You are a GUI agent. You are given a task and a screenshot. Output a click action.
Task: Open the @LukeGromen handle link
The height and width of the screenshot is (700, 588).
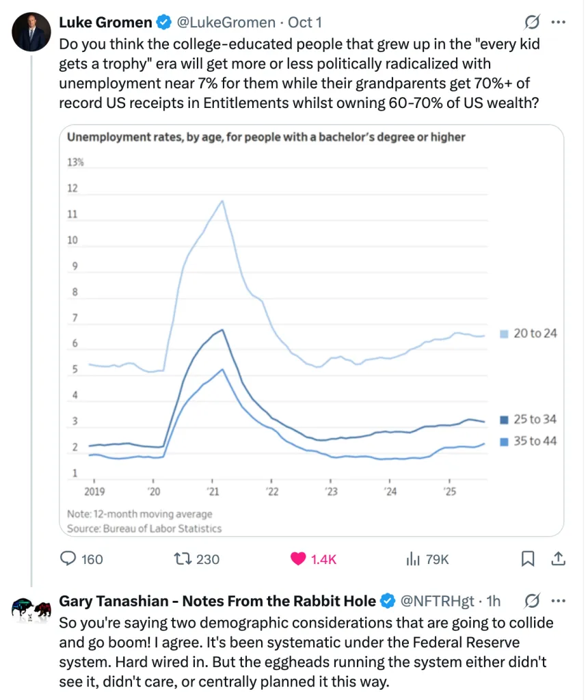(x=227, y=23)
